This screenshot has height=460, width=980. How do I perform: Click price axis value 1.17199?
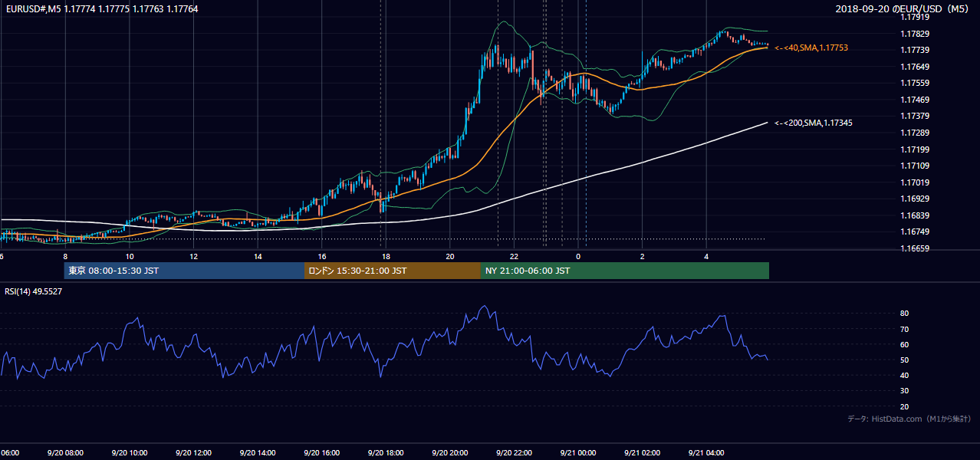(915, 149)
